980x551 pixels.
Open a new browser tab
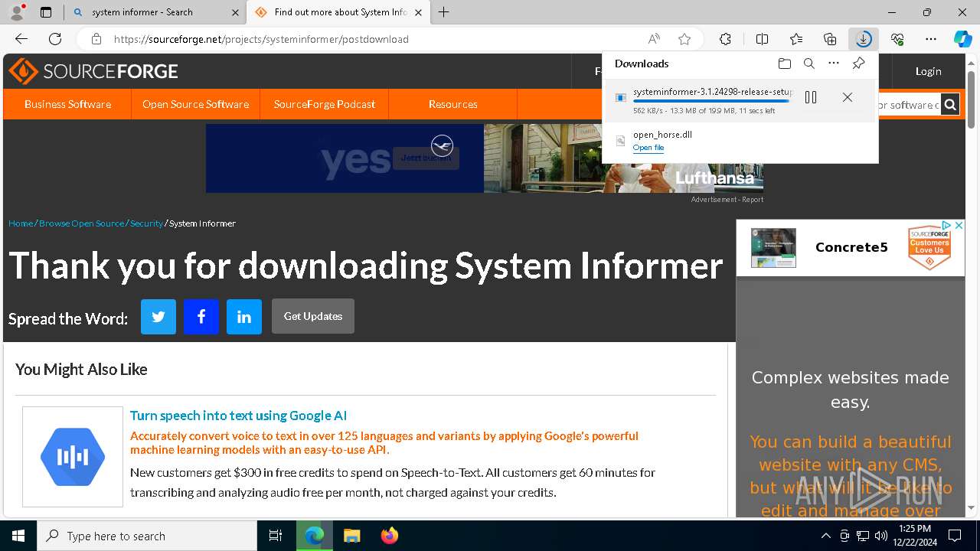(x=444, y=12)
